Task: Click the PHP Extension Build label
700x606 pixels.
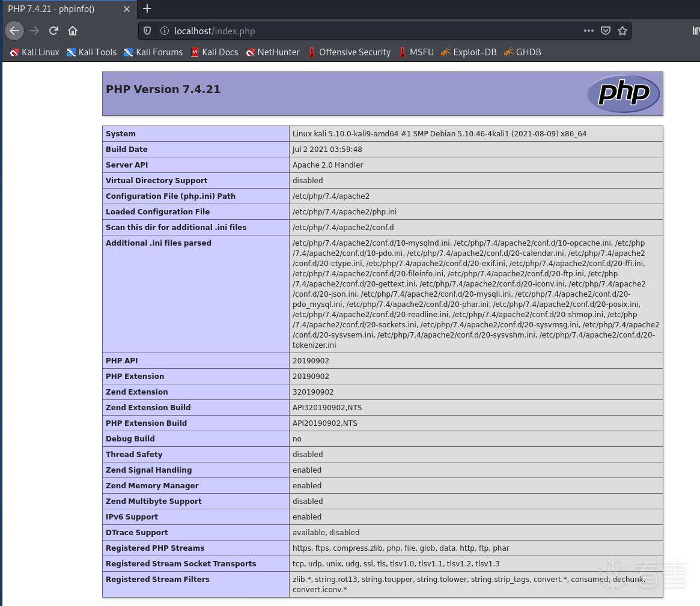Action: pos(147,423)
